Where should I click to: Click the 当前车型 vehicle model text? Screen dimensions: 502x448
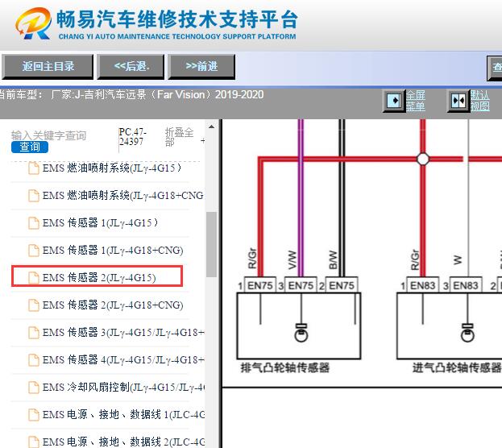[131, 95]
